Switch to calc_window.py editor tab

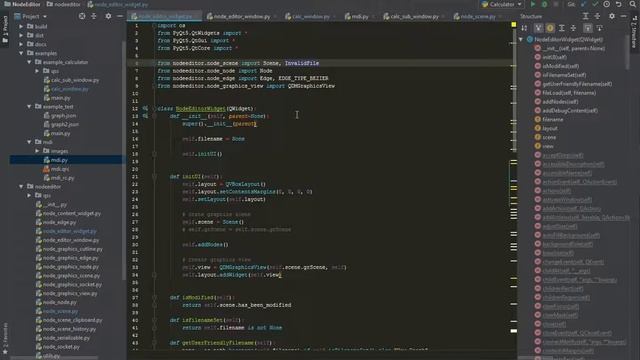click(x=310, y=16)
